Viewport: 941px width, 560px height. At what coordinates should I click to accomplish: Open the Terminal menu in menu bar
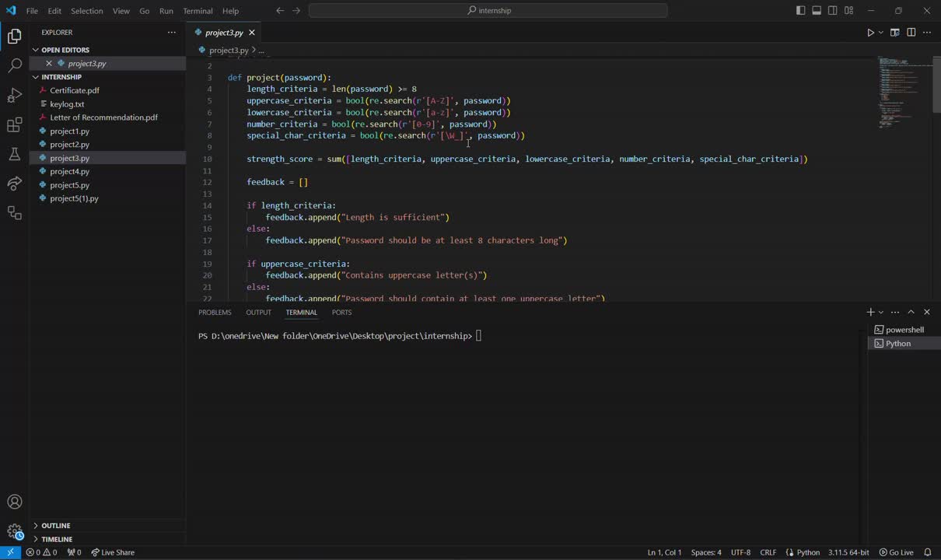click(x=198, y=11)
